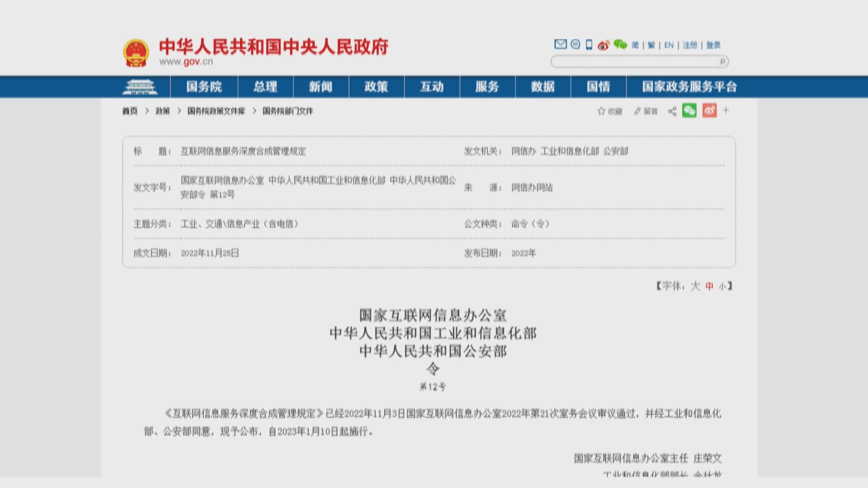The image size is (868, 488).
Task: Click the Weibo icon in the top header
Action: [604, 44]
